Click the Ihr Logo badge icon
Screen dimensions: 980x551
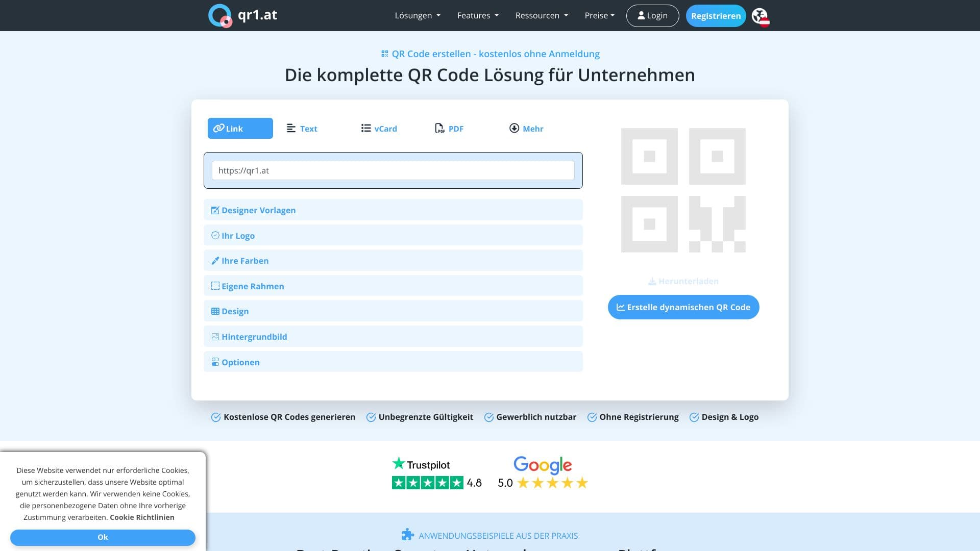214,235
